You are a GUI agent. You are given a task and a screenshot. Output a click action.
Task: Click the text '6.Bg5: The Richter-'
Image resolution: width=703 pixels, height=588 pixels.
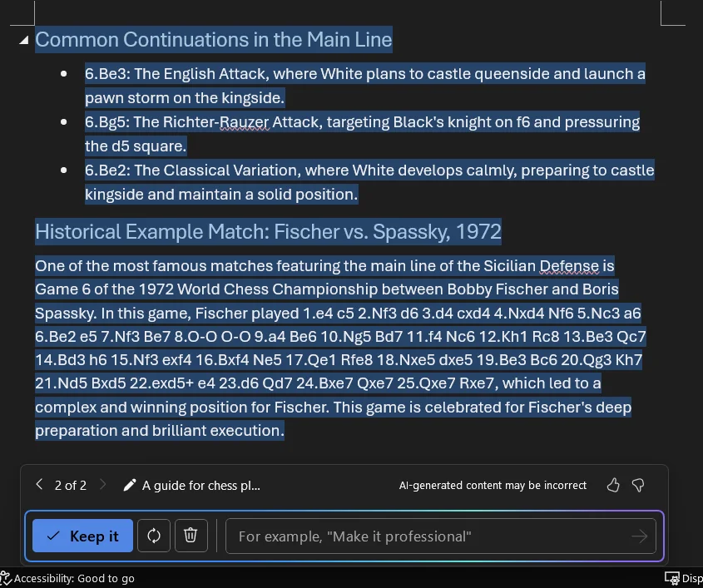pyautogui.click(x=152, y=122)
